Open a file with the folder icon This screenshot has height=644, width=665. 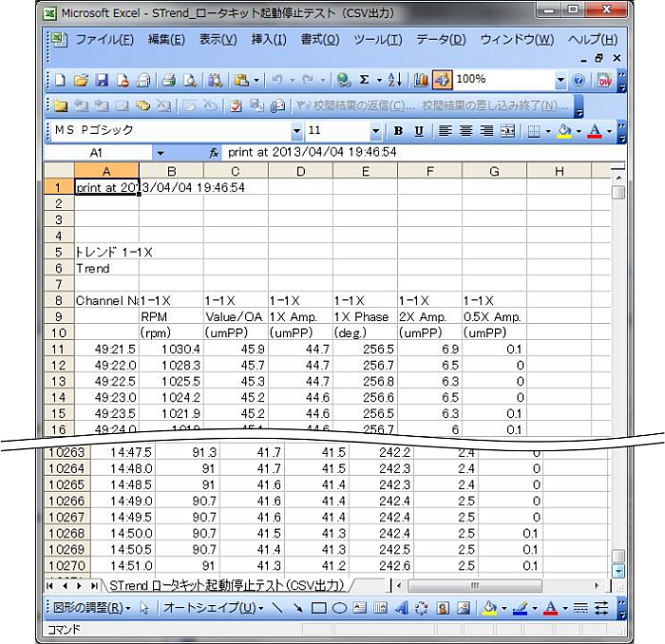(81, 80)
